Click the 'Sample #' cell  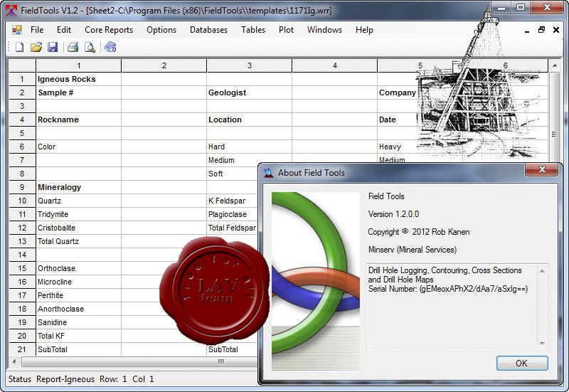click(79, 92)
